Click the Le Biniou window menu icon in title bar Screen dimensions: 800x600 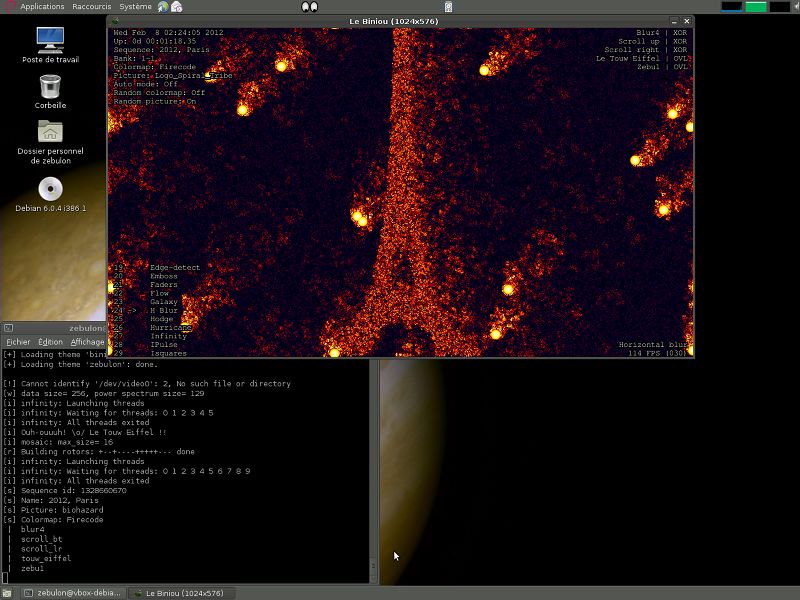tap(115, 21)
